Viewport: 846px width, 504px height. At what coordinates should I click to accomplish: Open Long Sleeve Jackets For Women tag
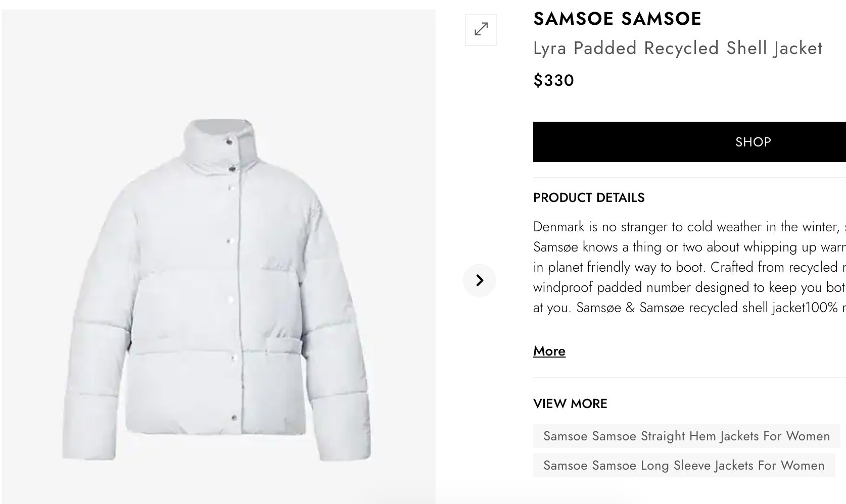[x=683, y=465]
